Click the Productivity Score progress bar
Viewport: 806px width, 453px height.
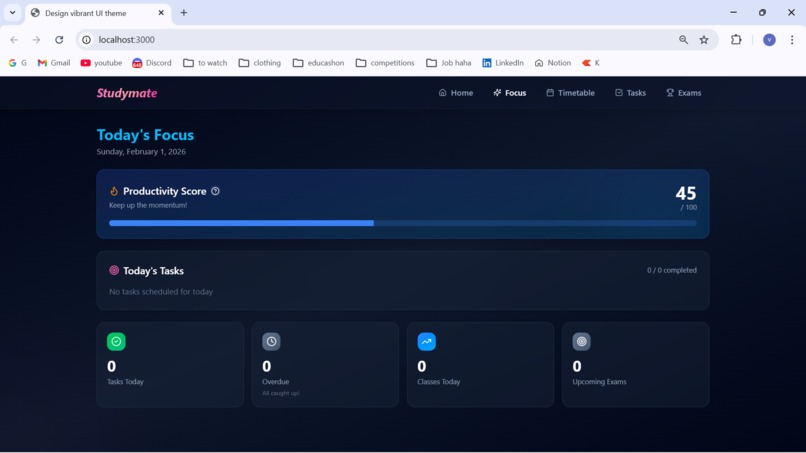(402, 223)
